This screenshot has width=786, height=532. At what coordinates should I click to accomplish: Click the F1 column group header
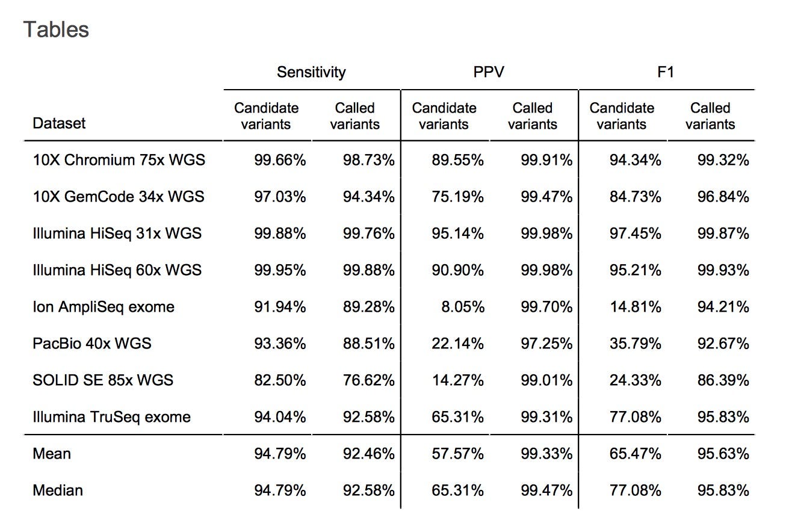[x=666, y=72]
